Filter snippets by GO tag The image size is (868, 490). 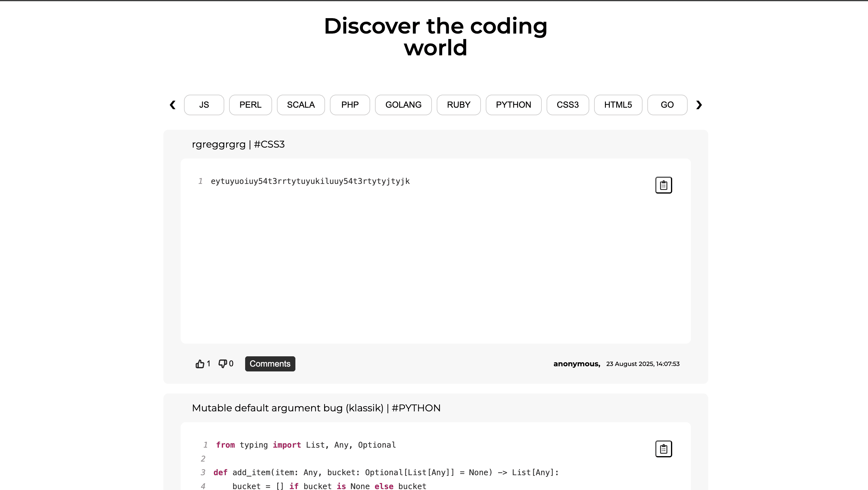click(x=667, y=105)
